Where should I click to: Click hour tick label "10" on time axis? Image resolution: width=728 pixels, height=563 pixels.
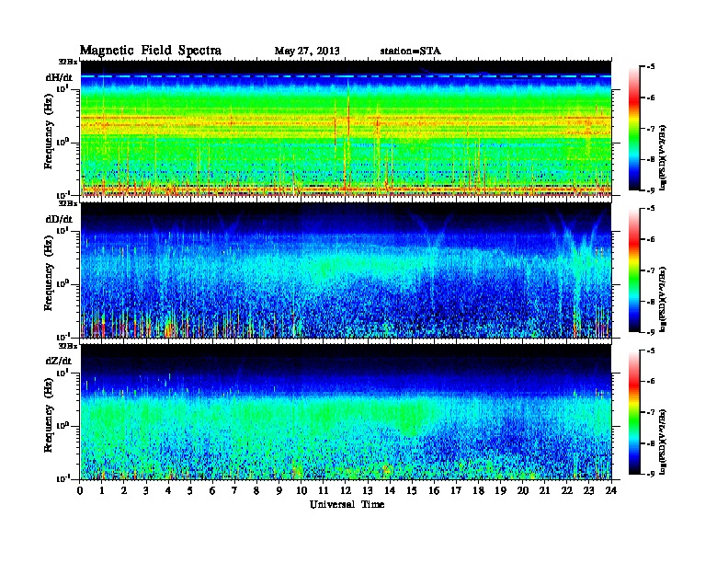tap(301, 490)
